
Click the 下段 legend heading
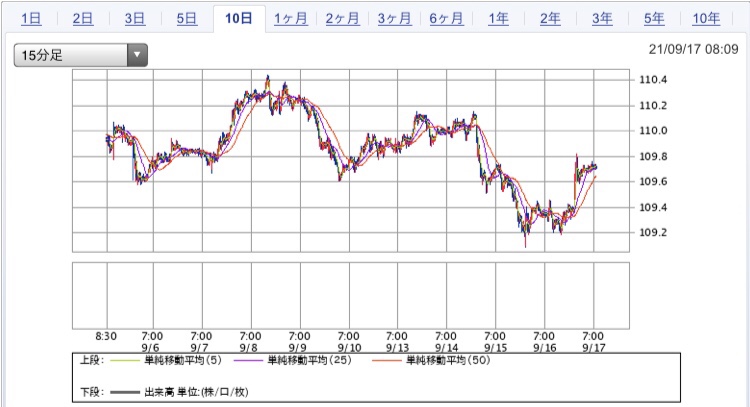92,392
